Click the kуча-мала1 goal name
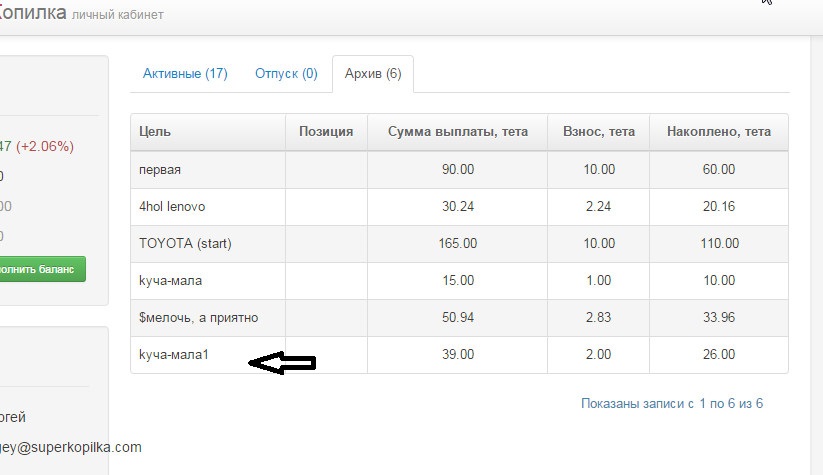 click(x=174, y=354)
